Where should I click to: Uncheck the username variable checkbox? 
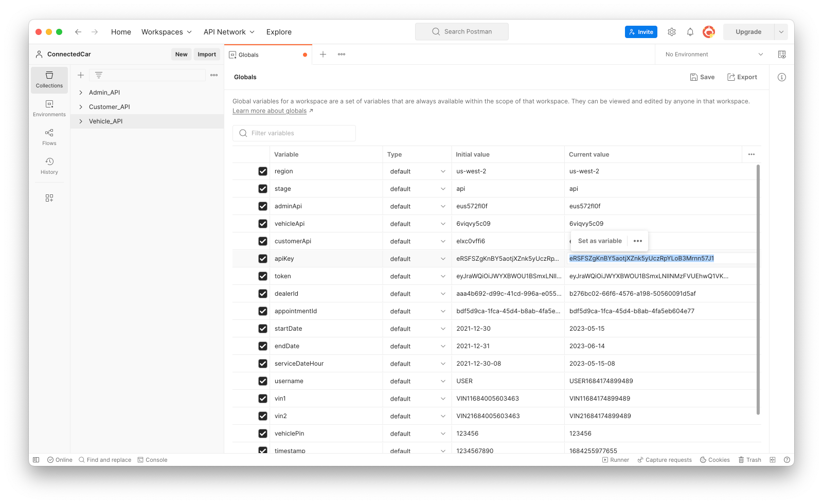pyautogui.click(x=263, y=381)
